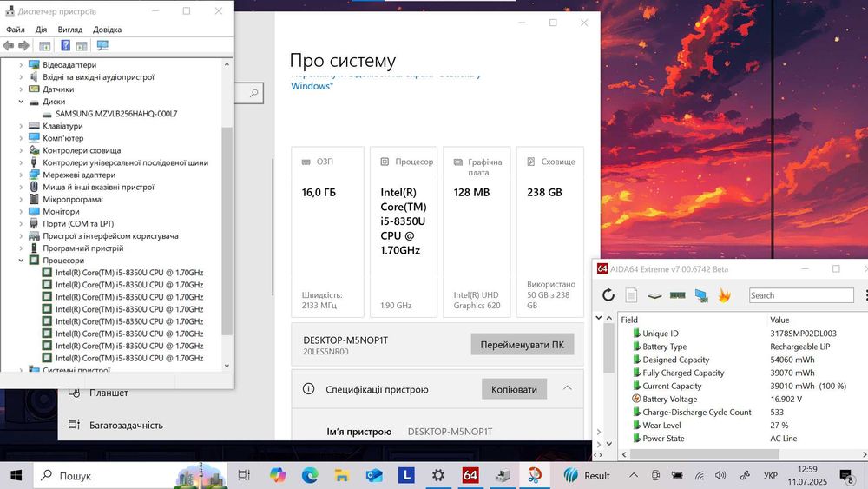The image size is (868, 489).
Task: Open the Snipping tool taskbar icon
Action: (535, 475)
